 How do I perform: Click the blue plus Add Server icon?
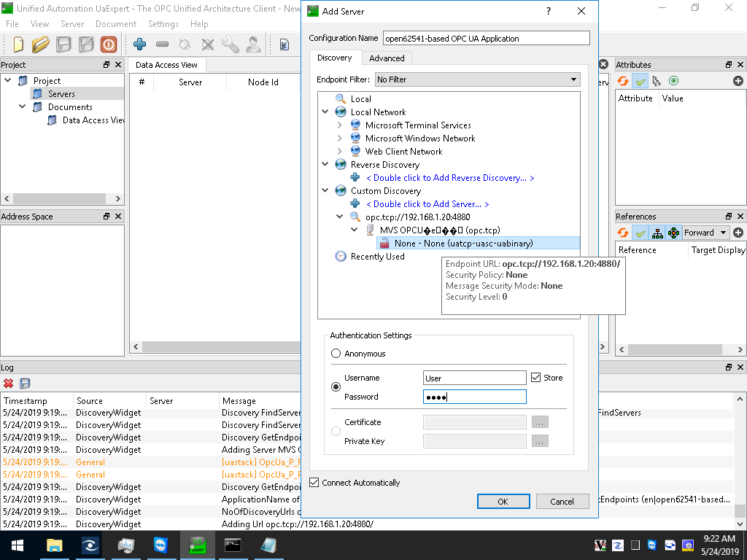(x=139, y=44)
